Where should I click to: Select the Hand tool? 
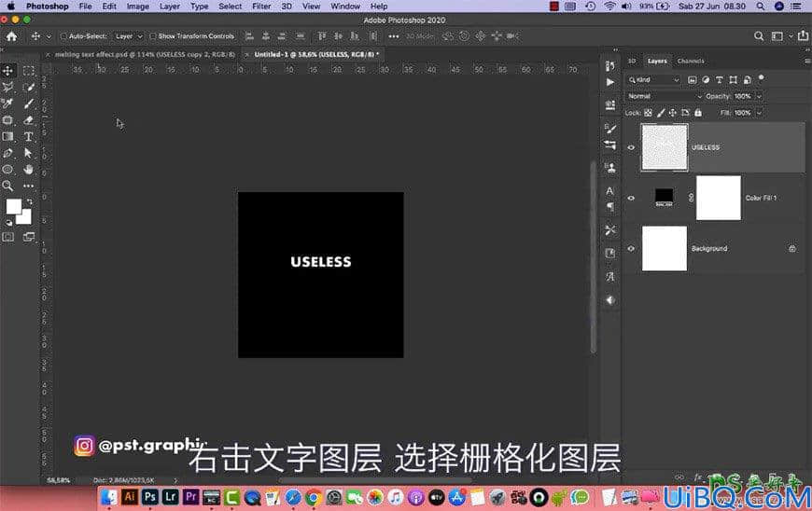point(29,169)
